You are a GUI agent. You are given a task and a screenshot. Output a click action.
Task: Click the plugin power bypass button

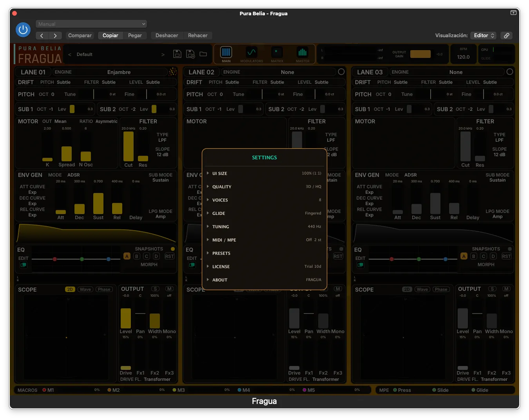tap(23, 30)
